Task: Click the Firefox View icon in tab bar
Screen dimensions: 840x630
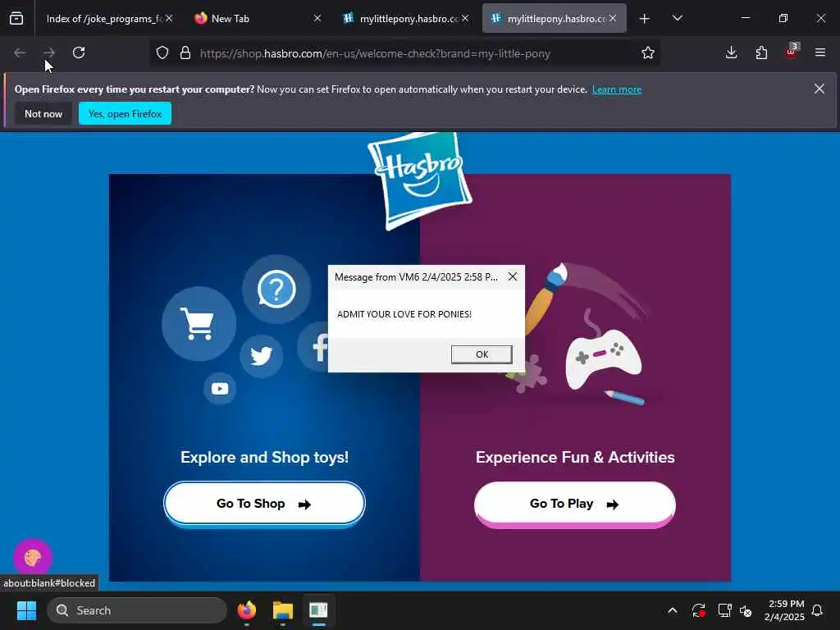Action: 16,19
